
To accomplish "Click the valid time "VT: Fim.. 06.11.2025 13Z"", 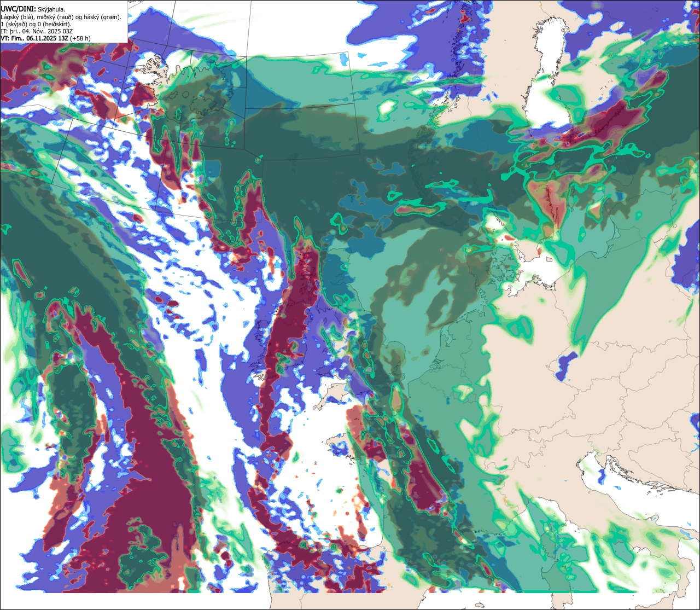I will pos(34,38).
